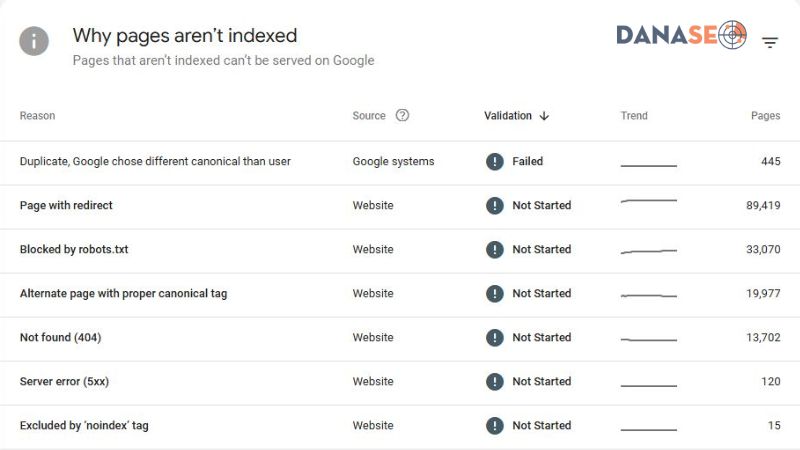Viewport: 800px width, 450px height.
Task: Open the filter rows icon
Action: 770,42
